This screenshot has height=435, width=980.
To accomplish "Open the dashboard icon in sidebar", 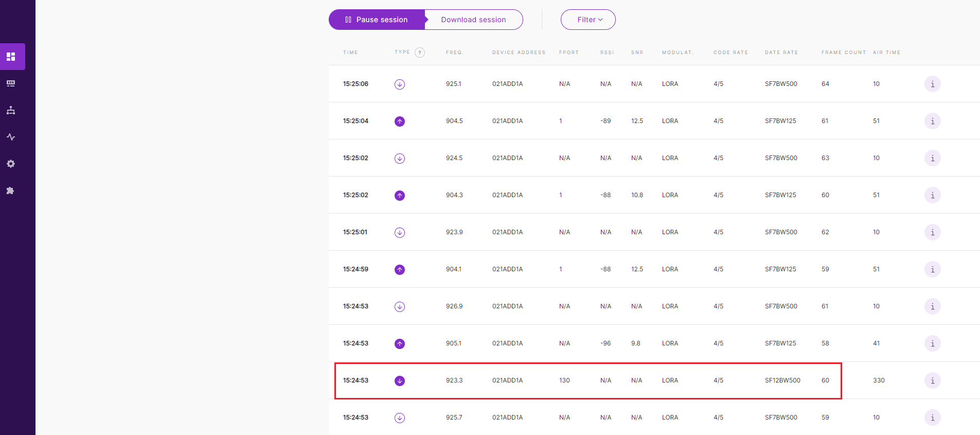I will pos(11,57).
